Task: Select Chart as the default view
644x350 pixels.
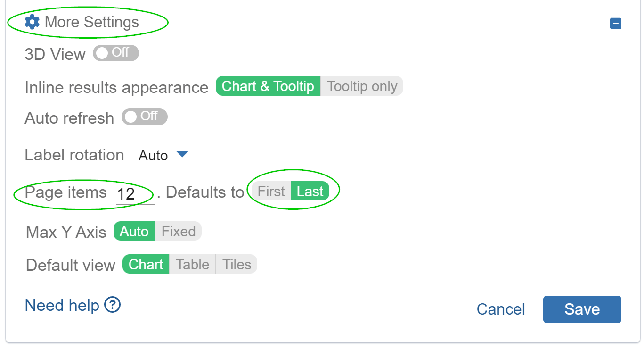Action: [x=146, y=265]
